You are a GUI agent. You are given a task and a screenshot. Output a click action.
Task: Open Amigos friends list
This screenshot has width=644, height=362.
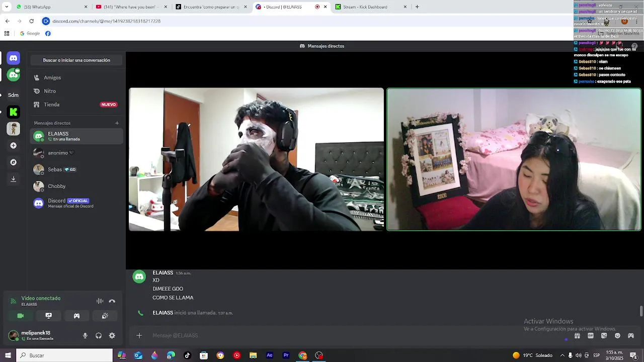[x=76, y=78]
